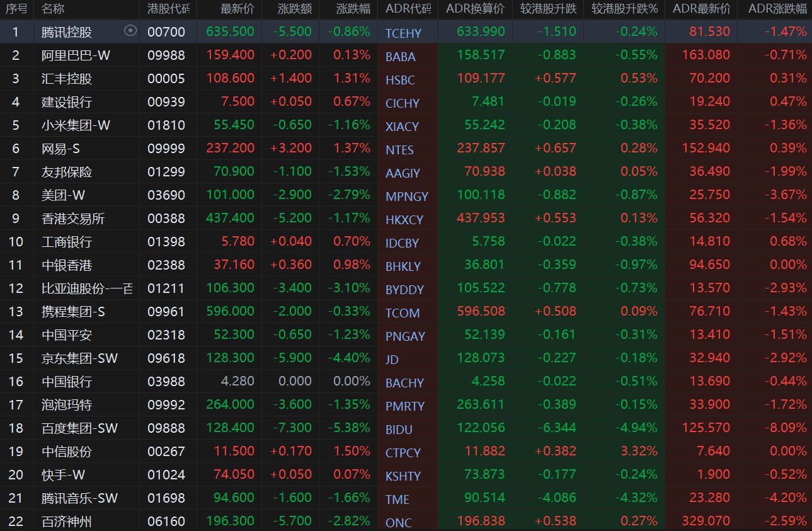Open the TCEHY ADR code link
812x531 pixels.
tap(403, 33)
